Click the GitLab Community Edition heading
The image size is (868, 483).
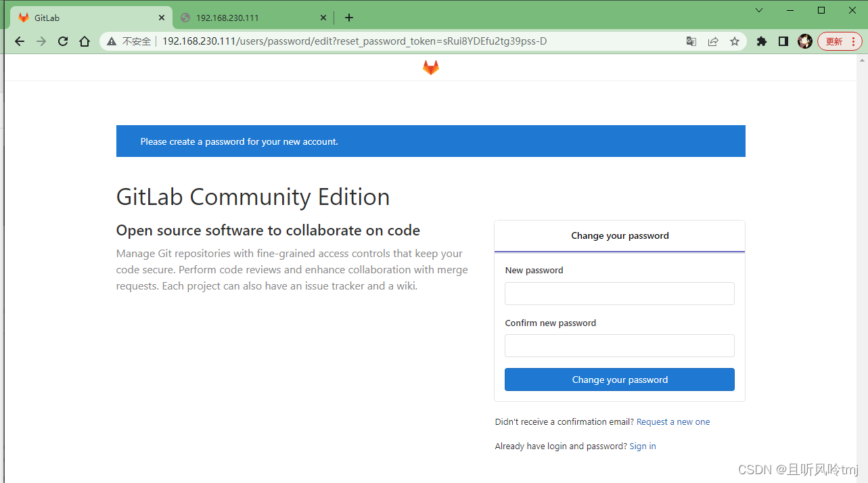pyautogui.click(x=253, y=197)
